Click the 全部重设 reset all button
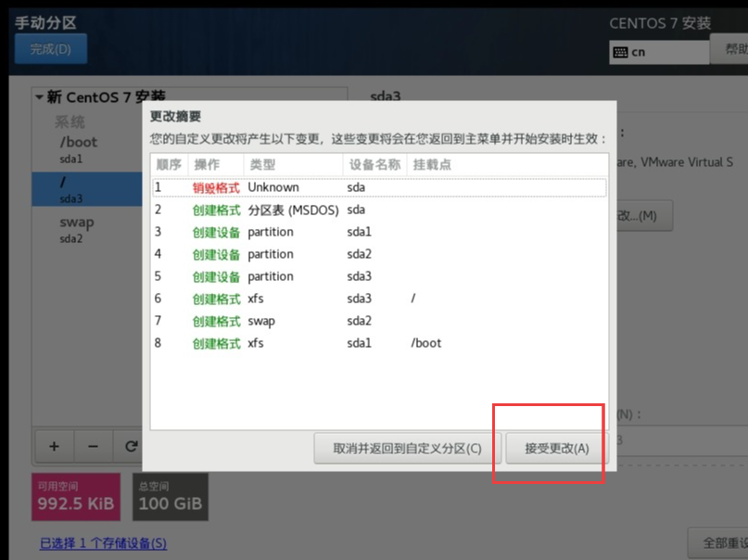Screen dimensions: 748x560 (718, 542)
